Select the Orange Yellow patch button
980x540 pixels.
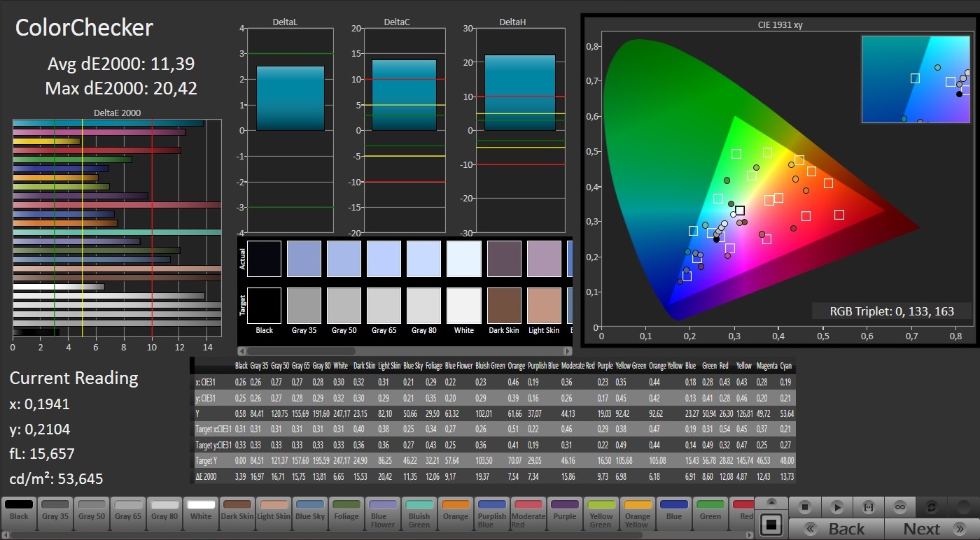[638, 513]
